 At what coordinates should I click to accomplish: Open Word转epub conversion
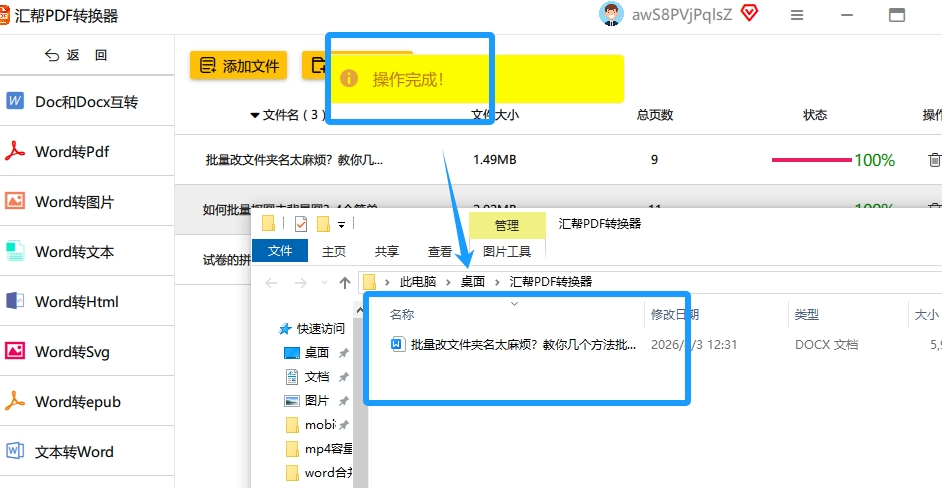[x=87, y=401]
